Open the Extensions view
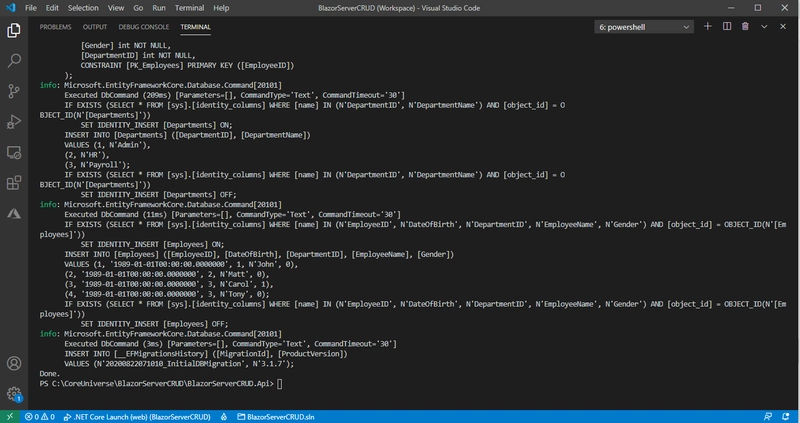The width and height of the screenshot is (800, 423). (x=14, y=183)
